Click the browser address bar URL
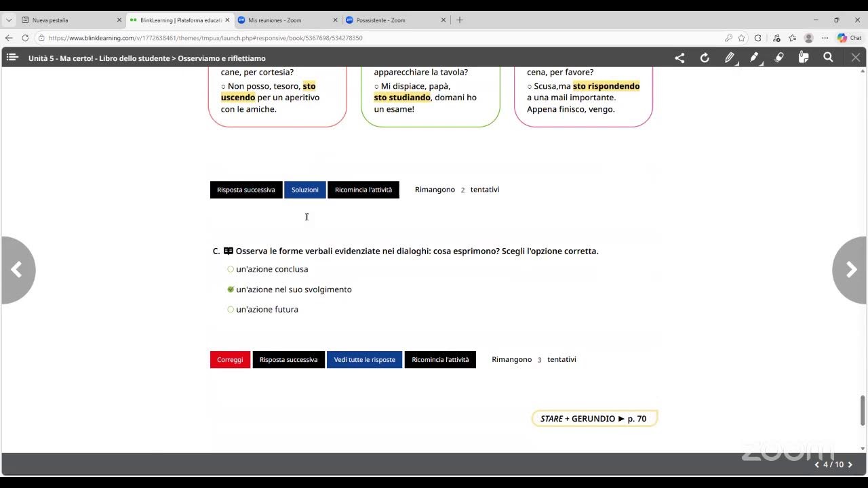This screenshot has width=868, height=488. [205, 38]
